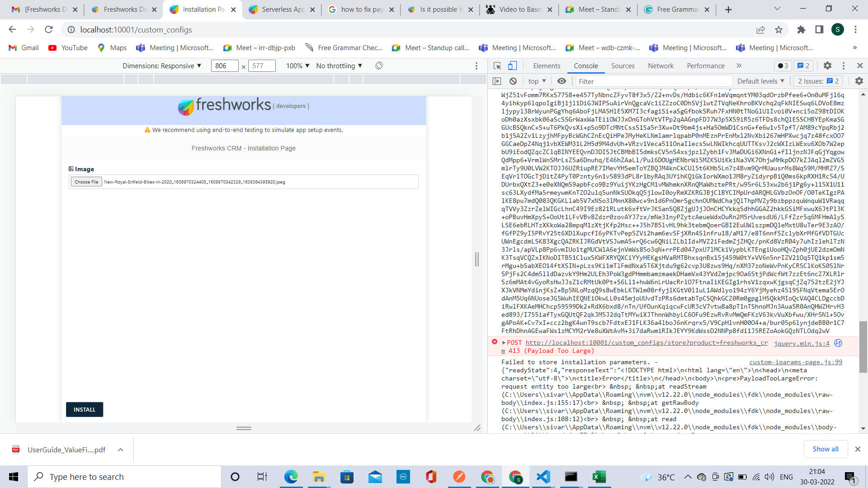Click the Choose File button
Screen dimensions: 868x488
pyautogui.click(x=86, y=182)
